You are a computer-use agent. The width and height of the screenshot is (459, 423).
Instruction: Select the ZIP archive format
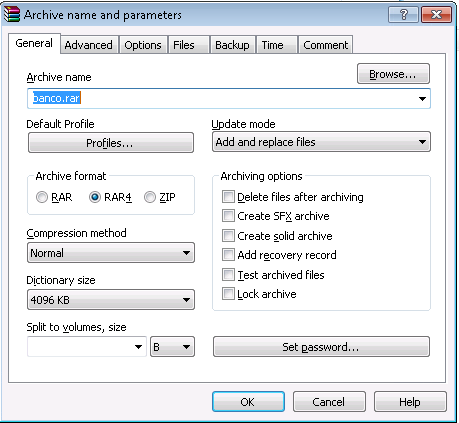pyautogui.click(x=150, y=197)
